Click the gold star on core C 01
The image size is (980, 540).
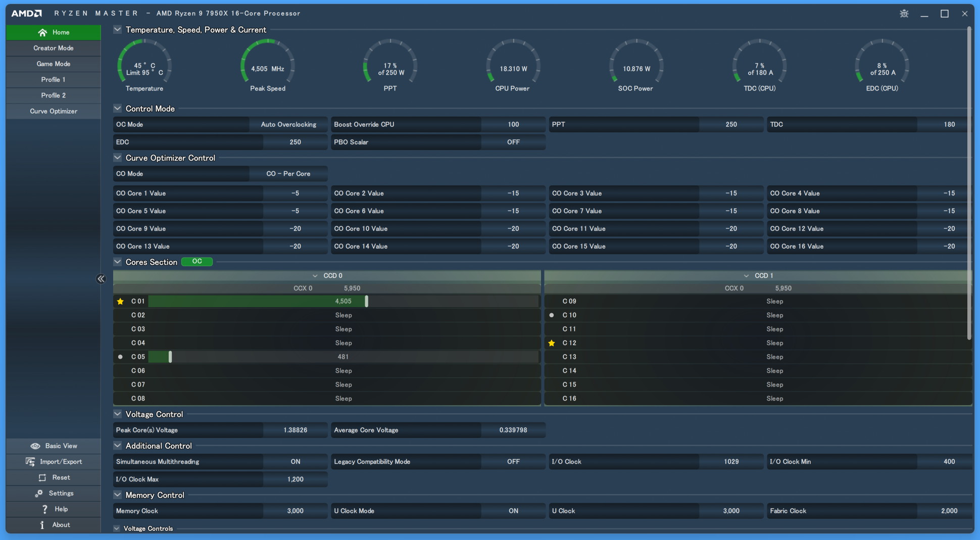(x=120, y=301)
